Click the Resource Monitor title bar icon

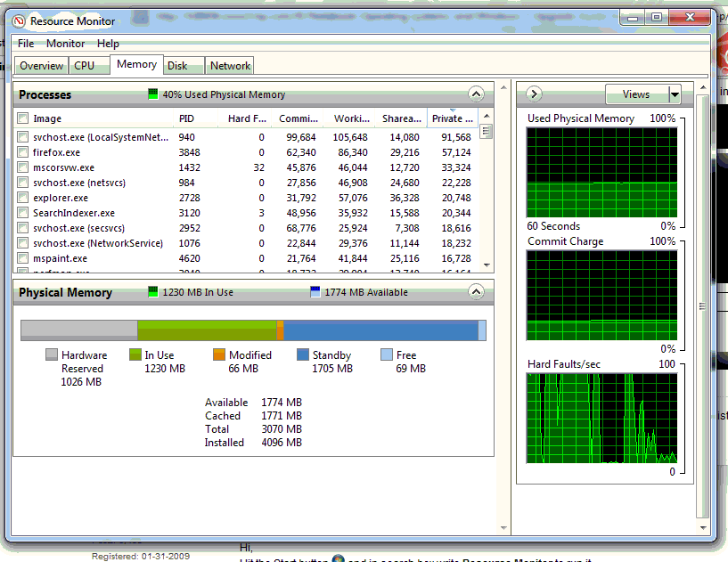point(18,20)
